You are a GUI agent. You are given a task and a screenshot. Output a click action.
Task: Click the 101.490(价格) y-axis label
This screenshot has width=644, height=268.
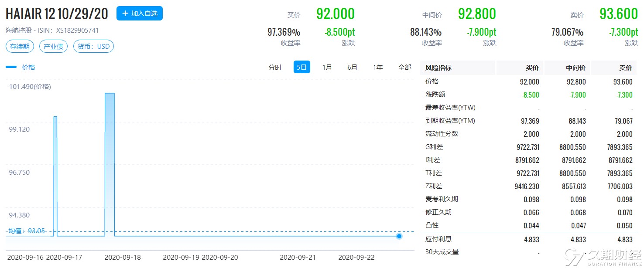click(x=30, y=87)
